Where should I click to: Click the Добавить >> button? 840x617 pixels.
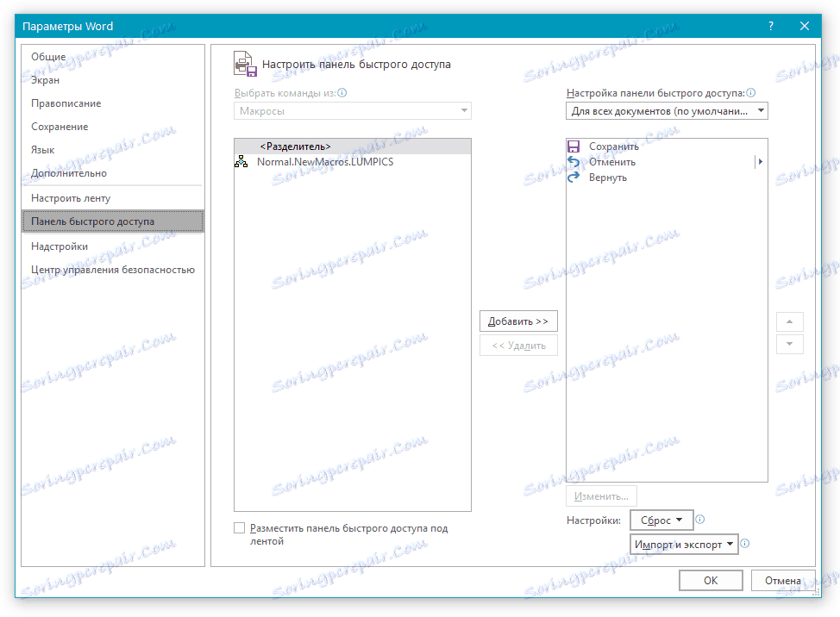518,321
